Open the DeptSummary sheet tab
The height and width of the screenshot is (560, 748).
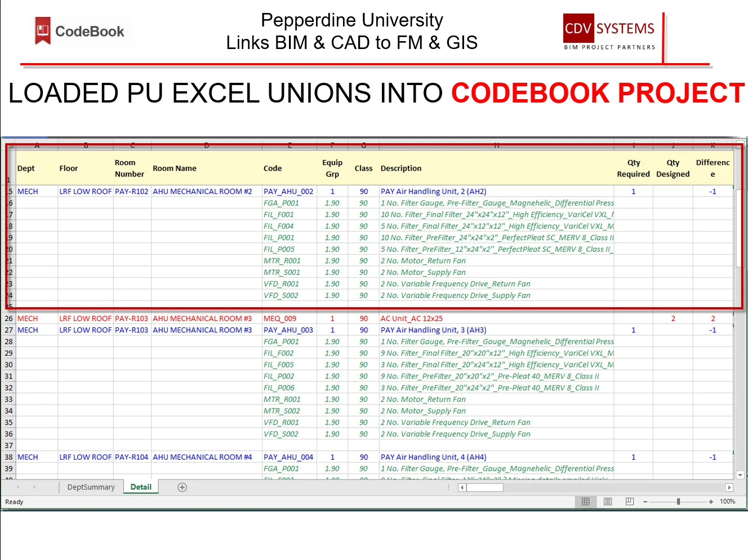tap(91, 487)
